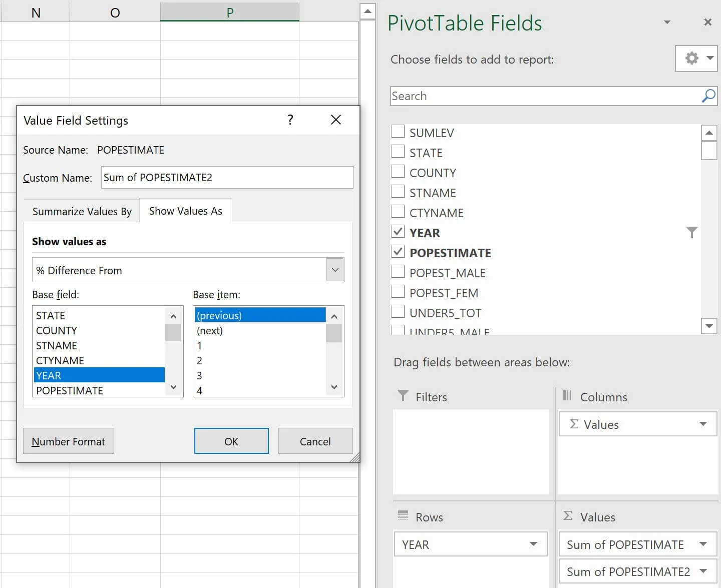Select column O header
The height and width of the screenshot is (588, 721).
point(115,13)
